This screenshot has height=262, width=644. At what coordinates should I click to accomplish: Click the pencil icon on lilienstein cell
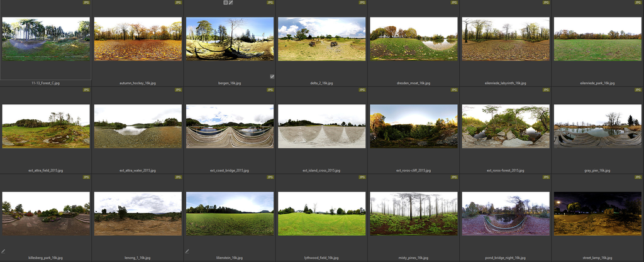point(187,251)
